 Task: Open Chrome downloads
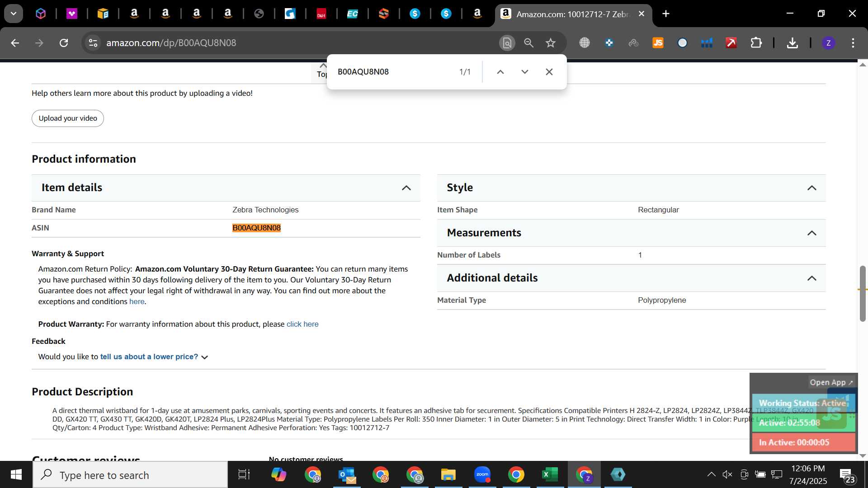click(792, 43)
